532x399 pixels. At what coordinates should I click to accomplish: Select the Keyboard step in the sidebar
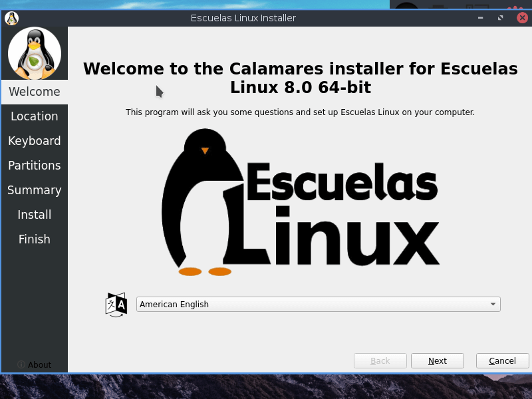click(34, 140)
